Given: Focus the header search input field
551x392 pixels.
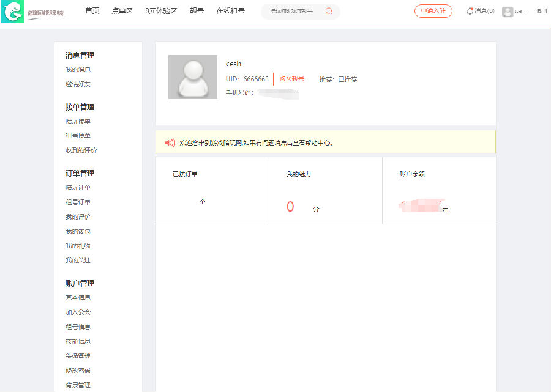Looking at the screenshot, I should (x=293, y=12).
